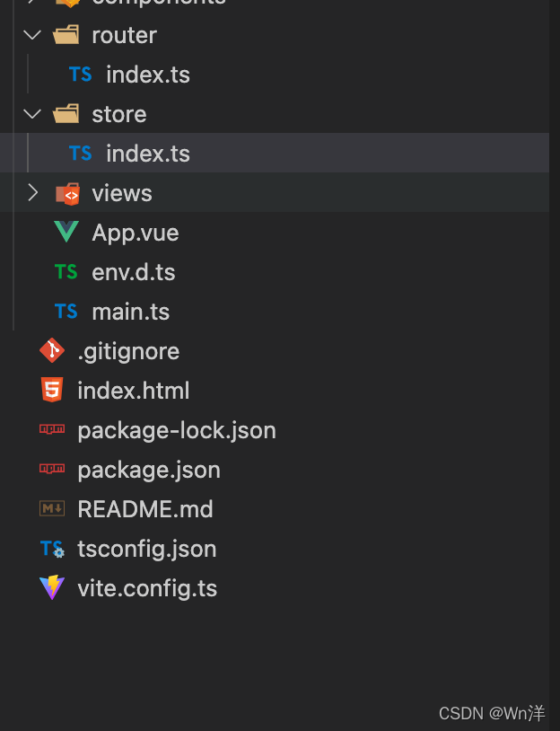560x731 pixels.
Task: Click the CSDN @Wn洋 watermark text
Action: (x=493, y=713)
